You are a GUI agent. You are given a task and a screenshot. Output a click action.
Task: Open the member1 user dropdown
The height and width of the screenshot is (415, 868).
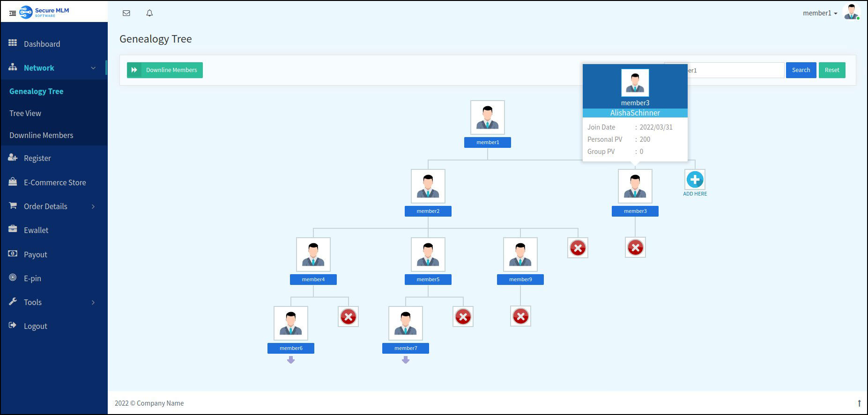pyautogui.click(x=820, y=13)
